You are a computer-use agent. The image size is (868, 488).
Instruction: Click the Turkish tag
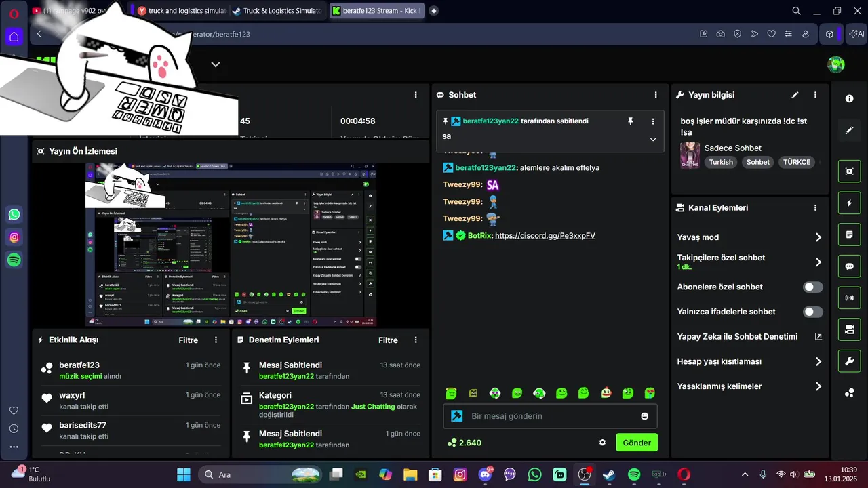pos(721,162)
